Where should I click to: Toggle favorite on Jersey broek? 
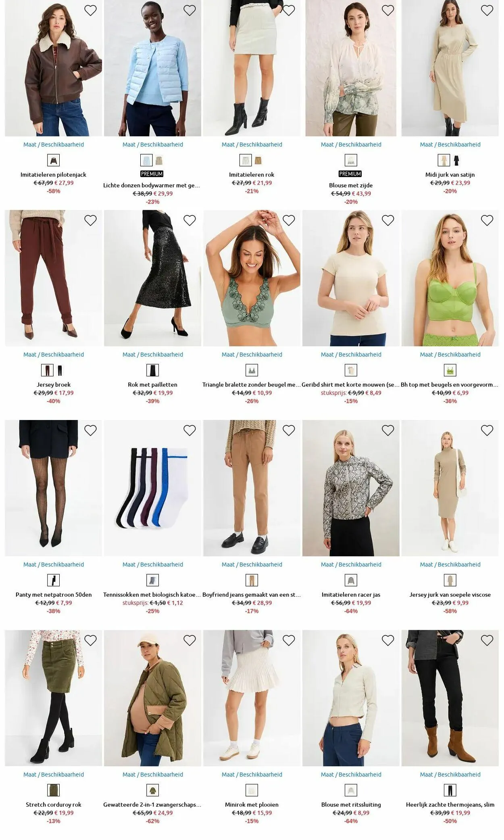click(x=90, y=220)
